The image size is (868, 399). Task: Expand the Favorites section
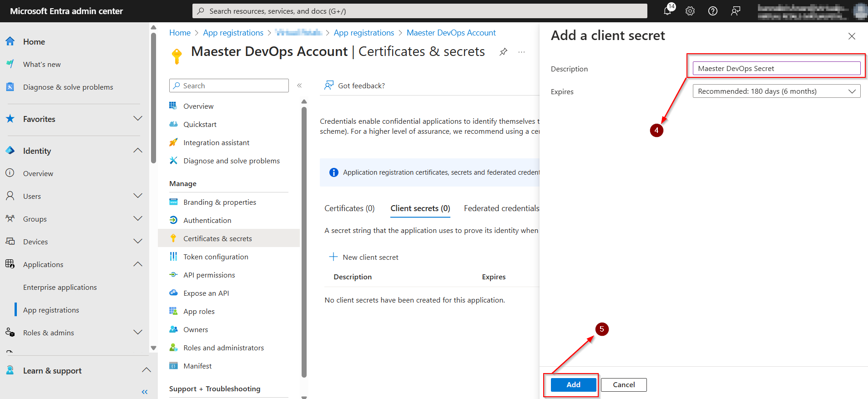[x=138, y=119]
